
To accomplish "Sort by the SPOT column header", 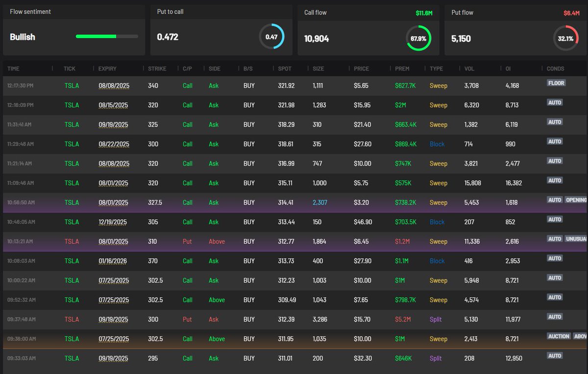I will (284, 69).
